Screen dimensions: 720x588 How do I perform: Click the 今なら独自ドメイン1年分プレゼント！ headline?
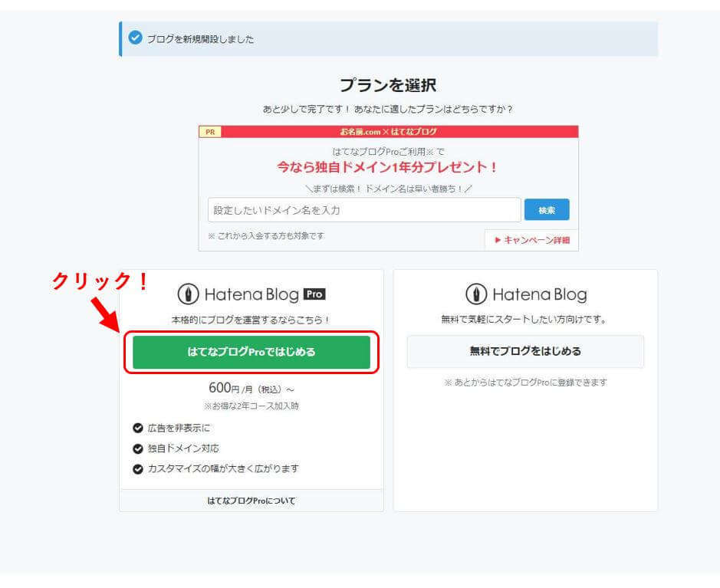387,167
